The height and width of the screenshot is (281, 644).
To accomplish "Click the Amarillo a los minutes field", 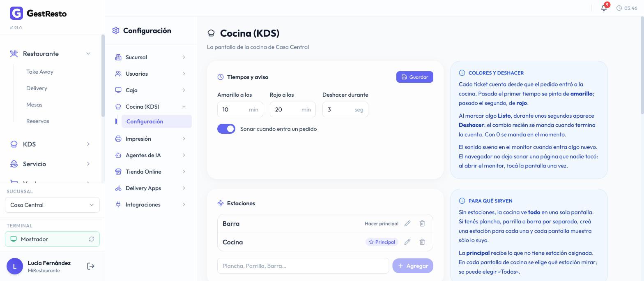I will 240,109.
